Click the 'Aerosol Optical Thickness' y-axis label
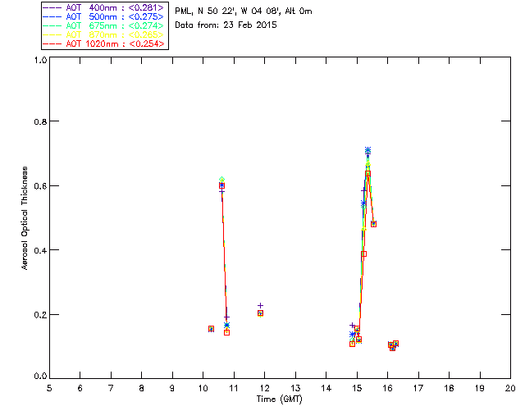The height and width of the screenshot is (420, 525). pos(25,218)
